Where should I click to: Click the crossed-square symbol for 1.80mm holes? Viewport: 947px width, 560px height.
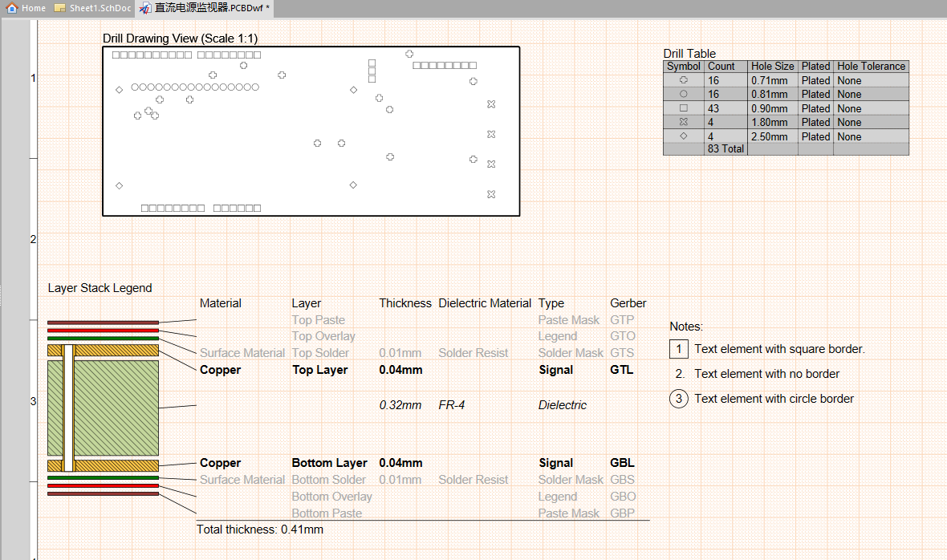(x=683, y=122)
